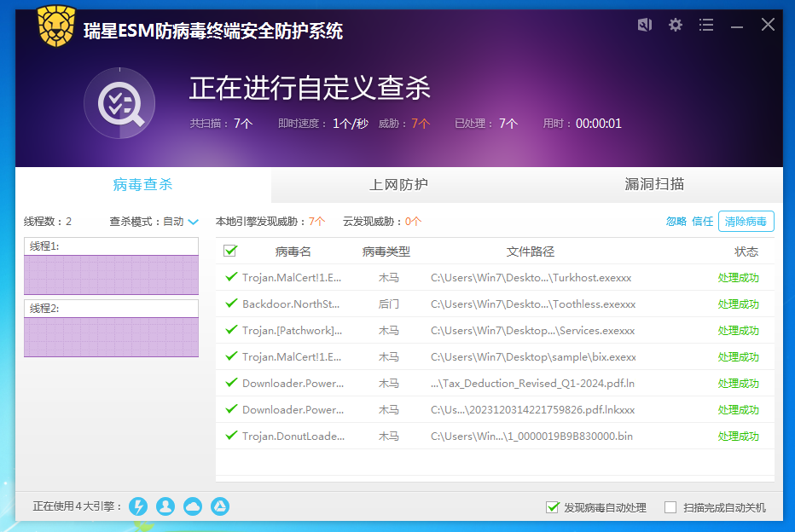This screenshot has height=532, width=795.
Task: Click the 线程2 progress grid
Action: pyautogui.click(x=111, y=337)
